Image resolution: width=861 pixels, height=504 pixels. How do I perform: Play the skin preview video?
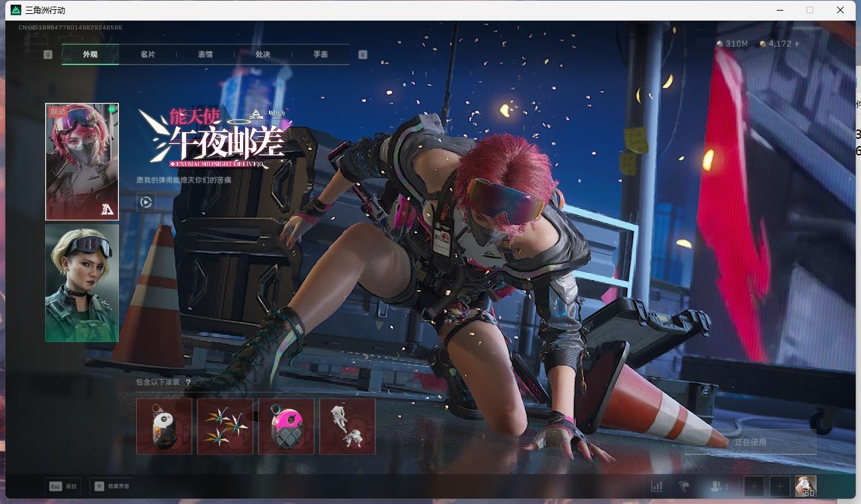[146, 203]
